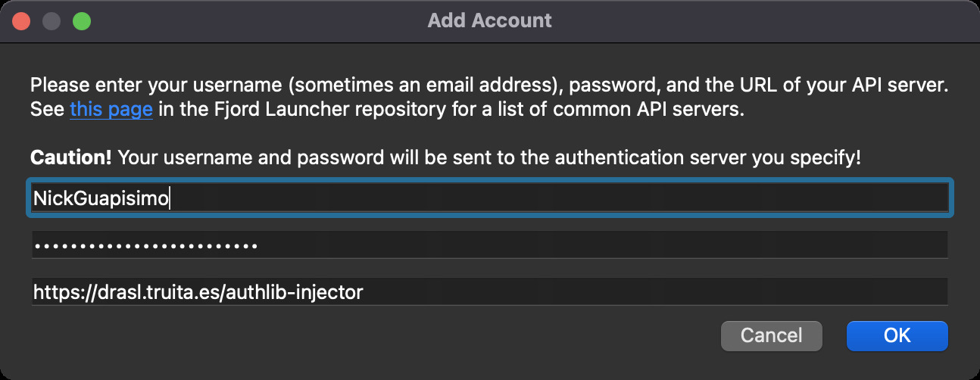This screenshot has width=980, height=380.
Task: Click the drasl.truita.es authlib-injector URL text
Action: (198, 292)
